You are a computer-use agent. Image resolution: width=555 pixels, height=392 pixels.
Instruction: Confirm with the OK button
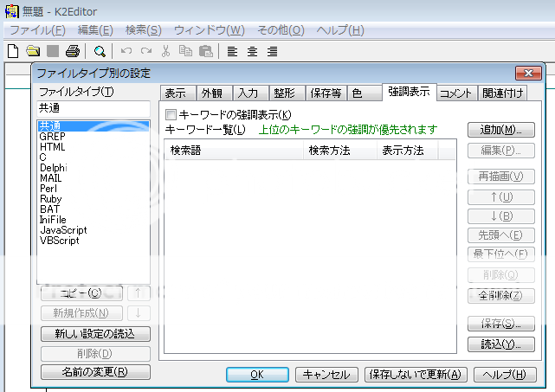tap(257, 375)
